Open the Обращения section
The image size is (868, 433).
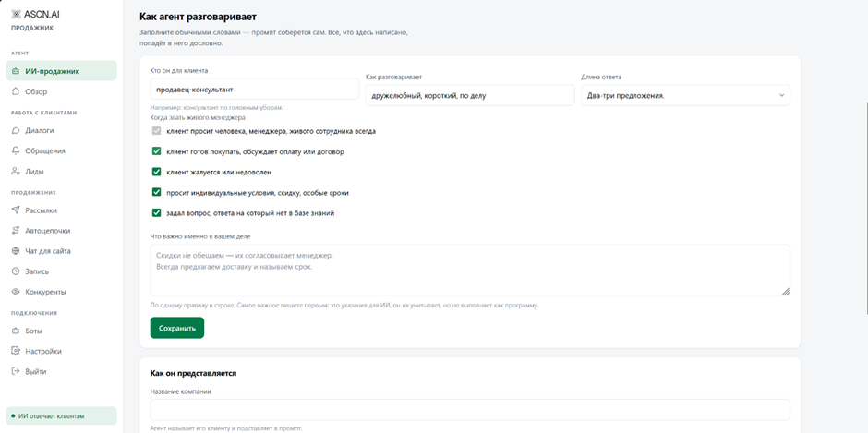click(x=62, y=150)
